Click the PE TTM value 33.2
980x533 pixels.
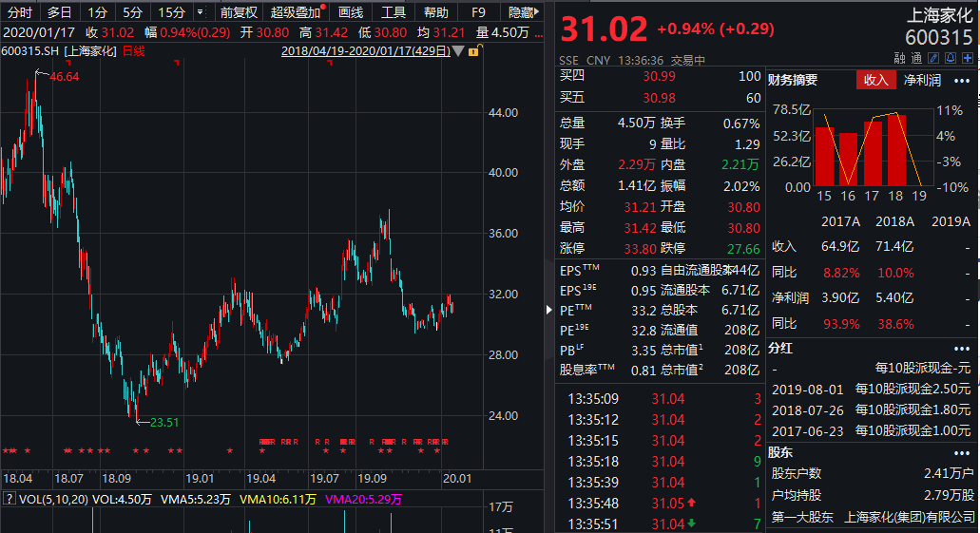pyautogui.click(x=644, y=311)
